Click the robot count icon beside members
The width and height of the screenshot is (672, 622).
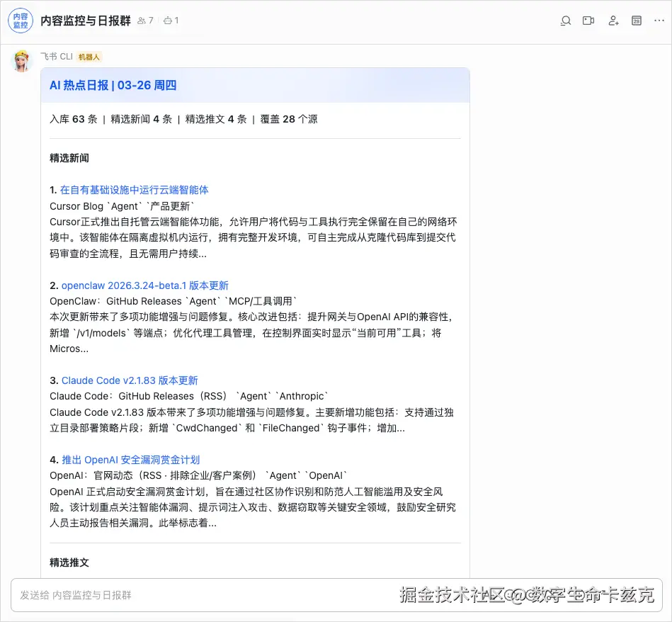pos(169,21)
